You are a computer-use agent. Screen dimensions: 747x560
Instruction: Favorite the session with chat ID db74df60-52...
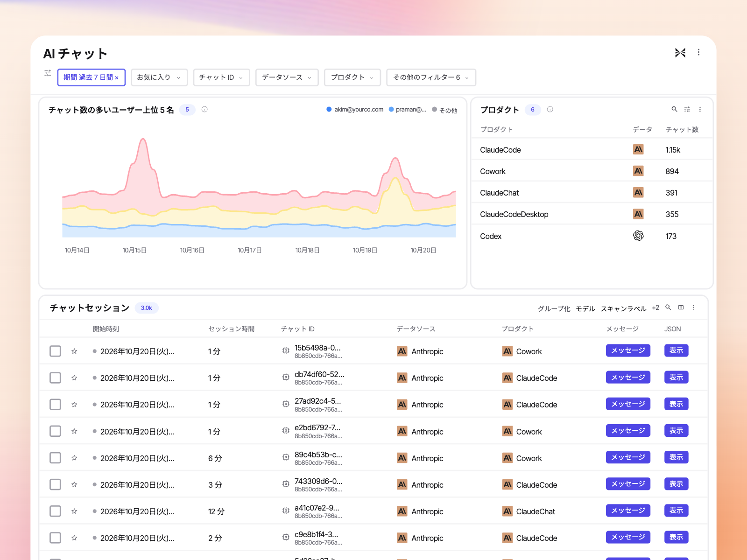pos(74,378)
